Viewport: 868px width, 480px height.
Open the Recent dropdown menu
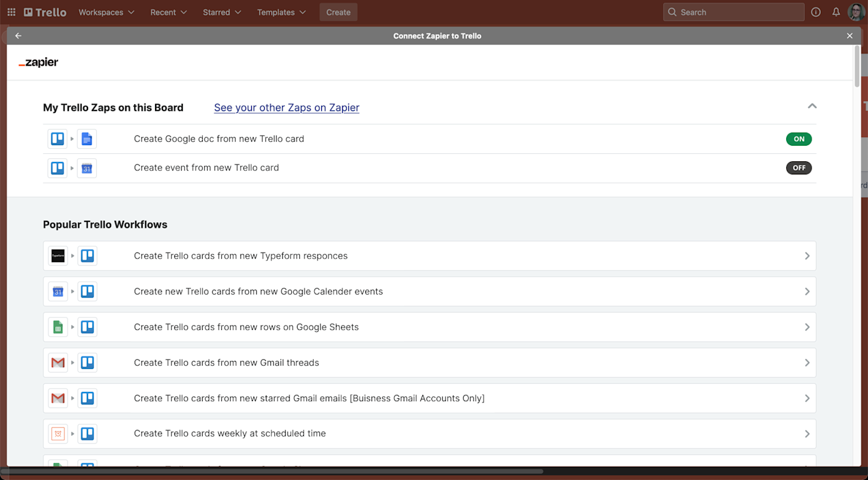(169, 12)
